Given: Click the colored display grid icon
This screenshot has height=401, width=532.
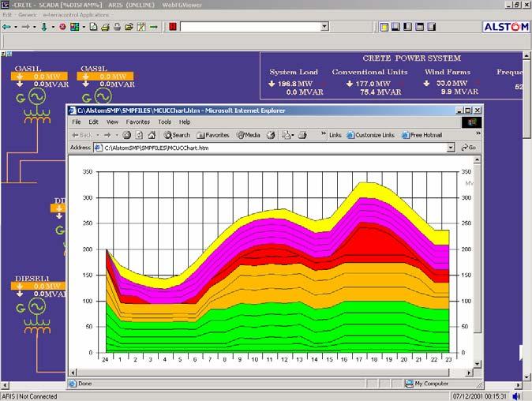Looking at the screenshot, I should (74, 27).
